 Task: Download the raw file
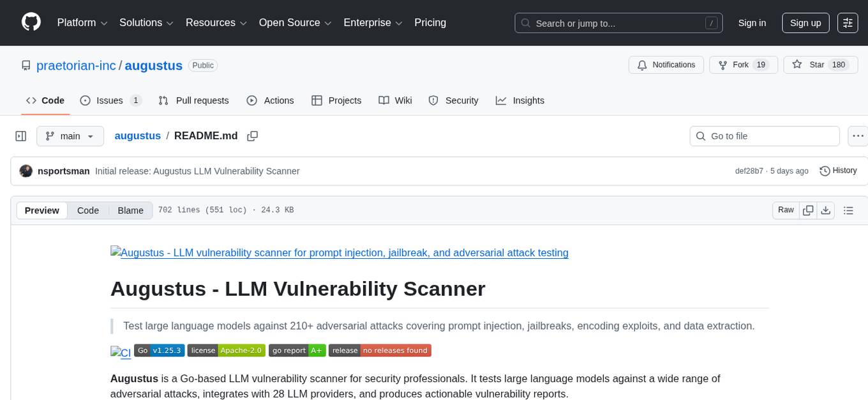[x=825, y=210]
